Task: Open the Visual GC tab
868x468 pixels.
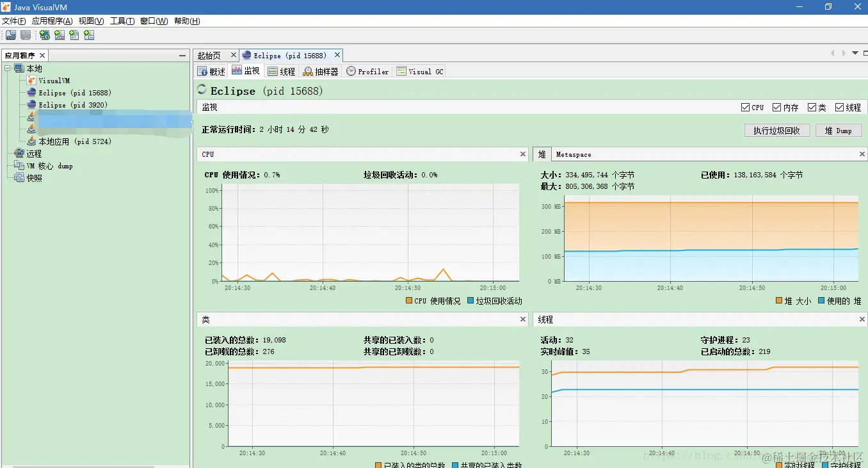Action: point(420,71)
